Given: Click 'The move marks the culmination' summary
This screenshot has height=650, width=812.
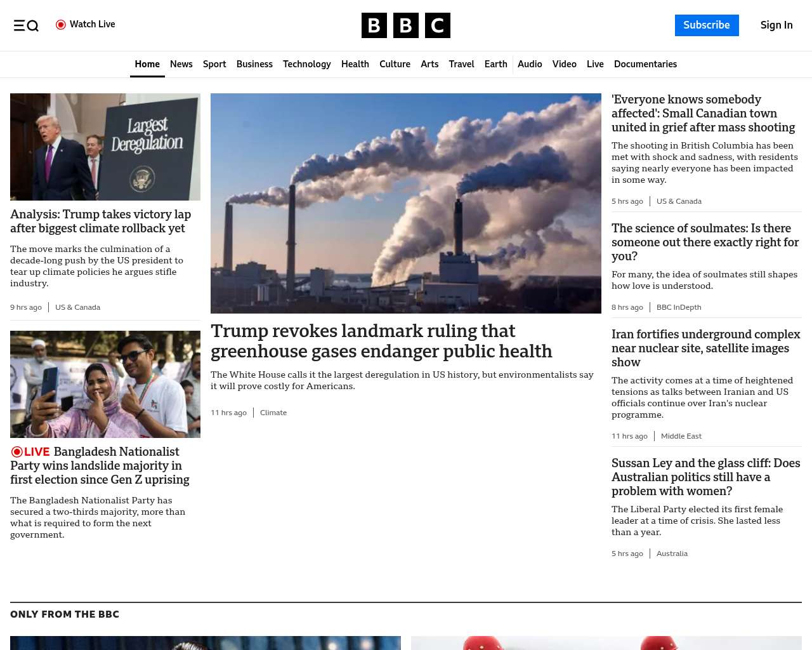Looking at the screenshot, I should pos(96,266).
